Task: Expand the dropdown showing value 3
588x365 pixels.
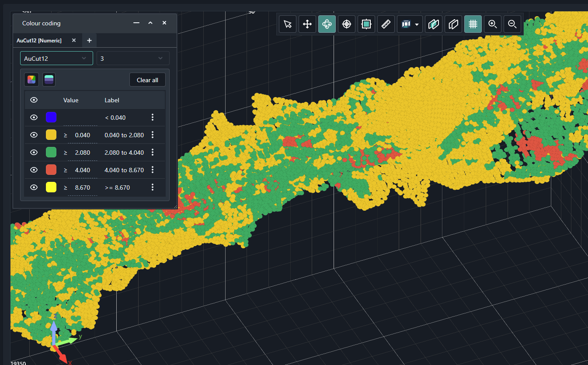Action: pyautogui.click(x=133, y=58)
